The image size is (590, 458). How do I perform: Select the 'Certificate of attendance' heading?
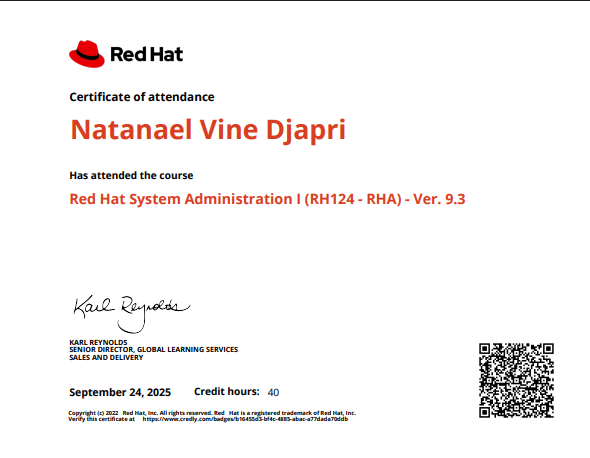click(x=142, y=97)
